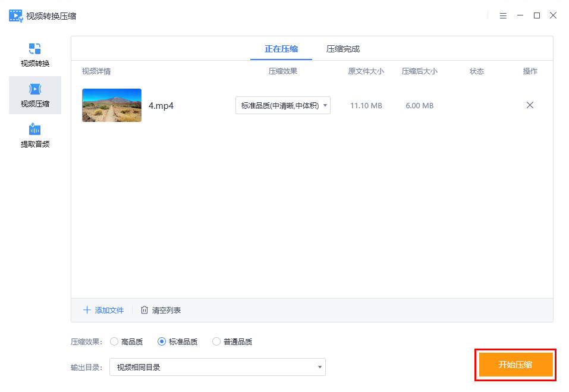Open the hamburger menu in title bar
Image resolution: width=569 pixels, height=392 pixels.
[503, 15]
